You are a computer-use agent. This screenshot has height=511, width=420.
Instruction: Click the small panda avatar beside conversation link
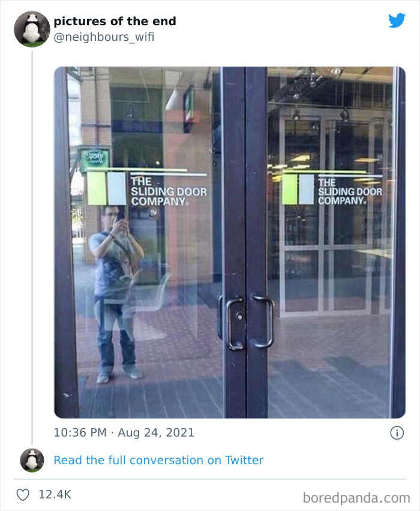tap(32, 460)
